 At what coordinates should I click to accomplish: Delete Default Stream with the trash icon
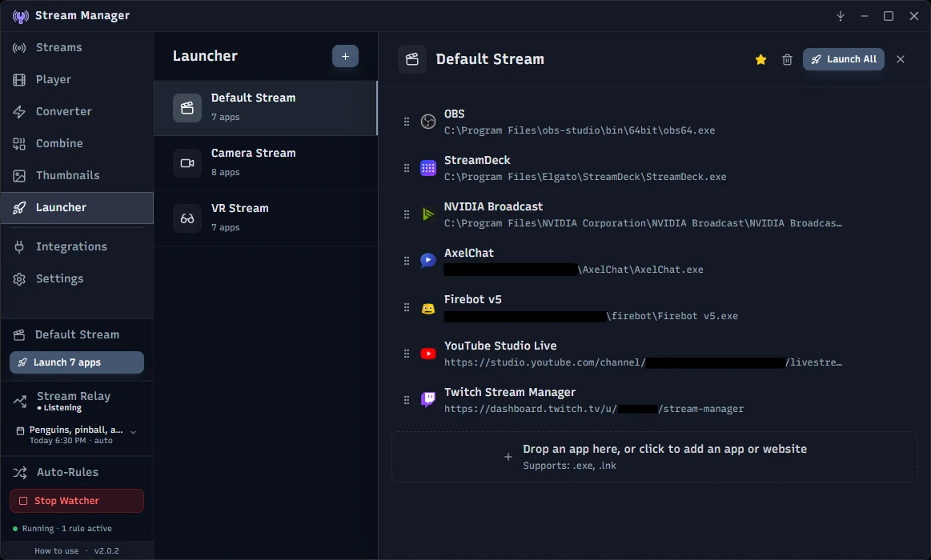[x=787, y=59]
